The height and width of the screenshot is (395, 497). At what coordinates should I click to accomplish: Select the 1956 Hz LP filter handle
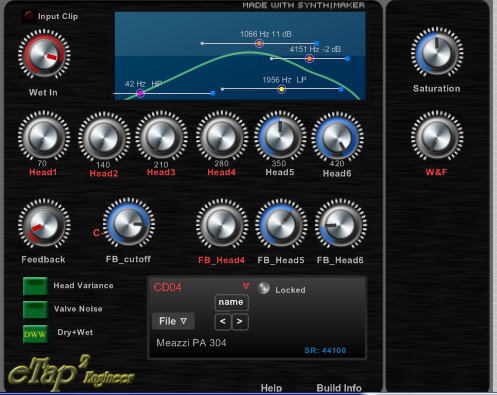[x=282, y=89]
